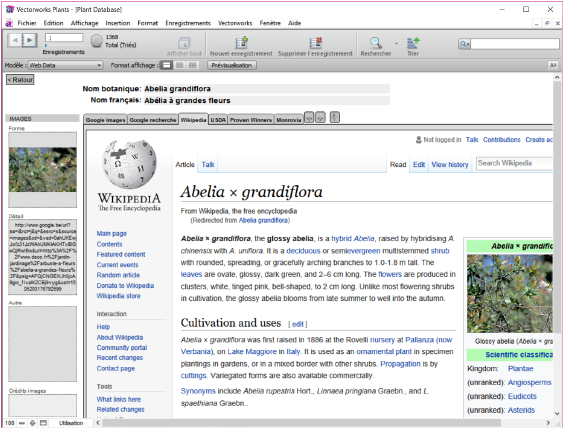Switch to the USDA tab

point(218,120)
